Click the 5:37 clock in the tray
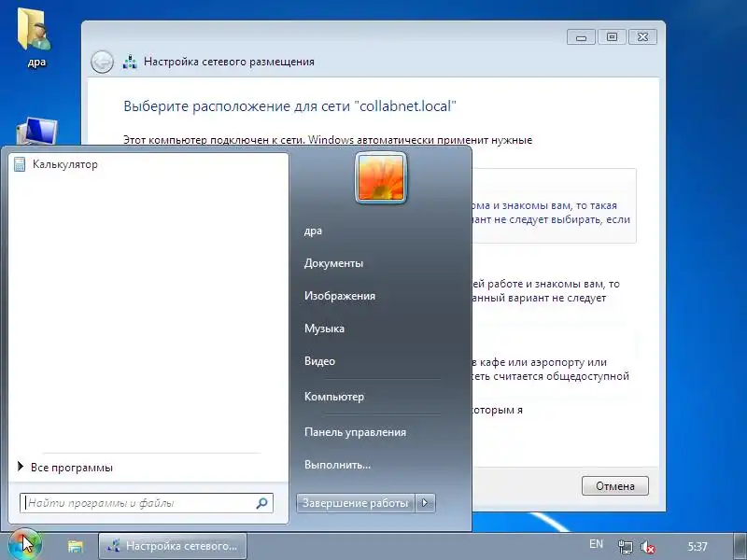This screenshot has width=747, height=560. coord(698,547)
